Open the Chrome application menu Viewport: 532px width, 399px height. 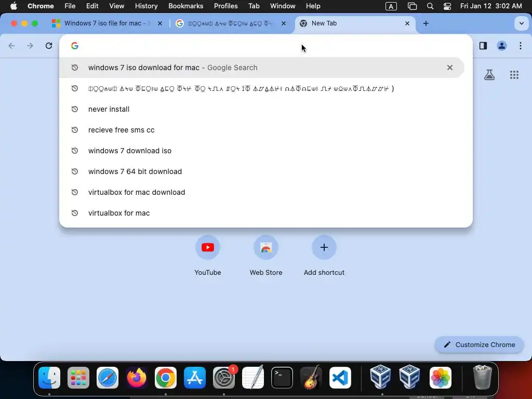(41, 6)
